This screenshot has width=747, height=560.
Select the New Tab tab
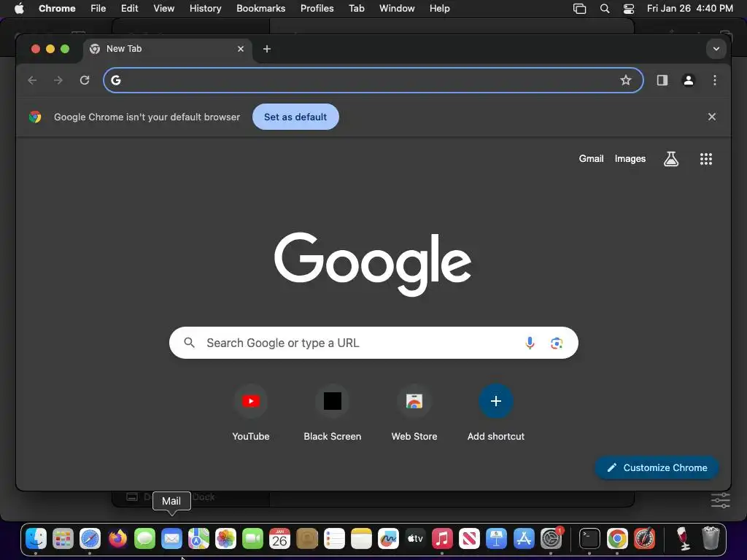168,49
